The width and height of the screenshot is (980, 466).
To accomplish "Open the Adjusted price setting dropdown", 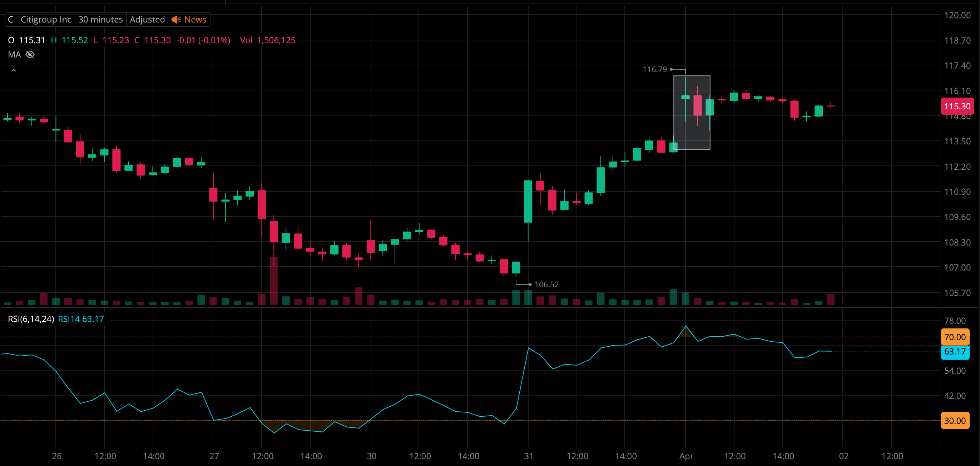I will tap(147, 19).
